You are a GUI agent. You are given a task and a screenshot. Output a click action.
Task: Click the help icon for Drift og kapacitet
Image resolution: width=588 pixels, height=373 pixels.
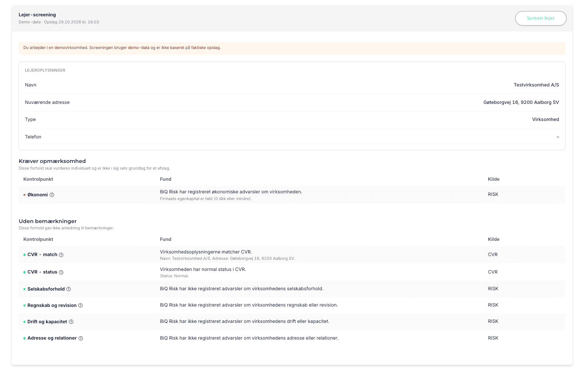click(71, 322)
